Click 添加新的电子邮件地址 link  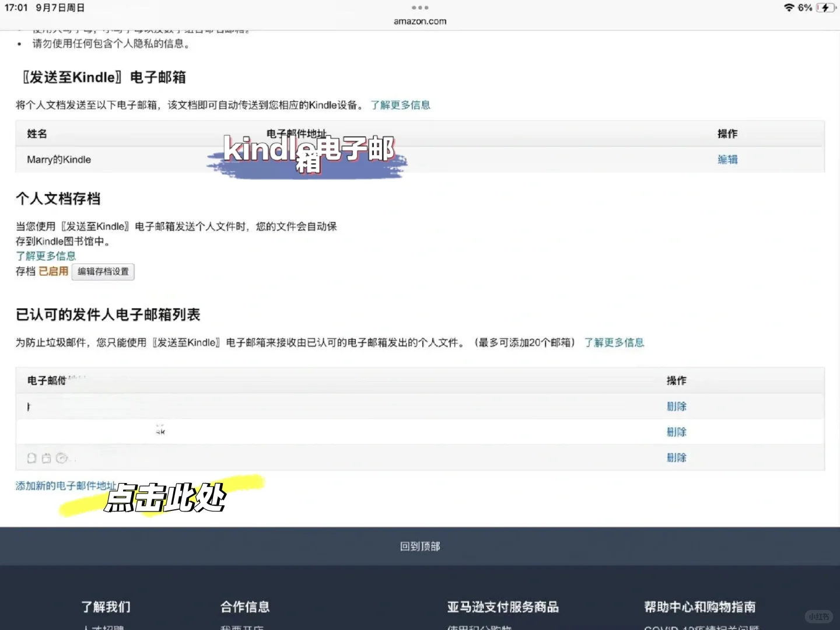tap(65, 485)
